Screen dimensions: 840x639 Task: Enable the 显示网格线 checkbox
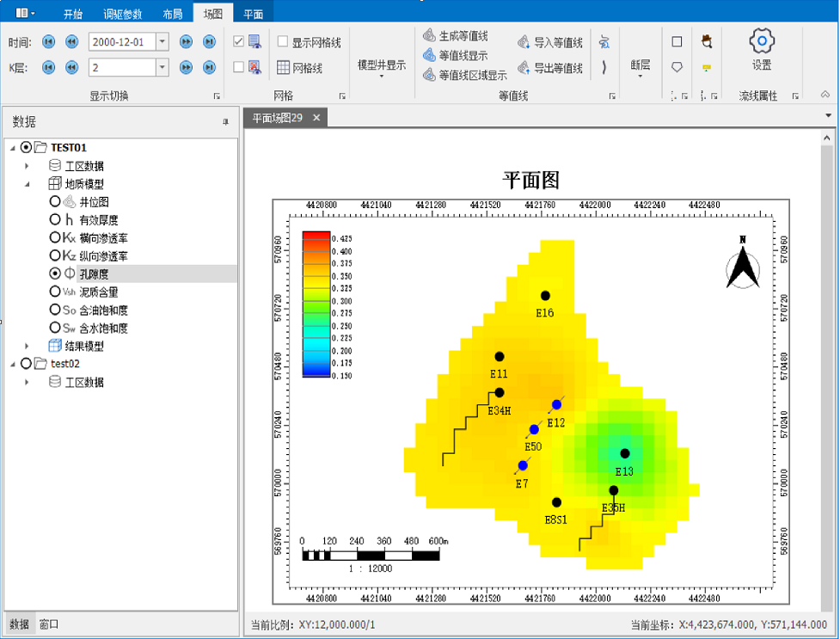click(283, 41)
